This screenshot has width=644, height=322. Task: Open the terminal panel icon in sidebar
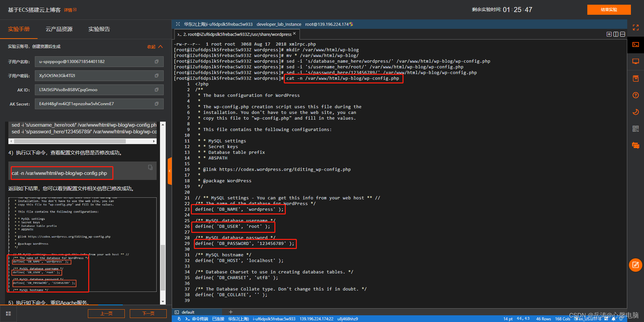point(635,45)
